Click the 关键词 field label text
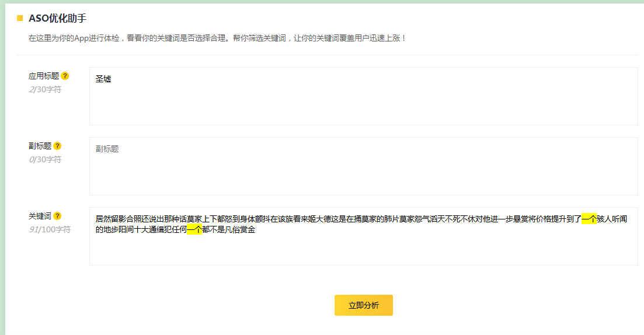This screenshot has height=335, width=644. [x=40, y=216]
